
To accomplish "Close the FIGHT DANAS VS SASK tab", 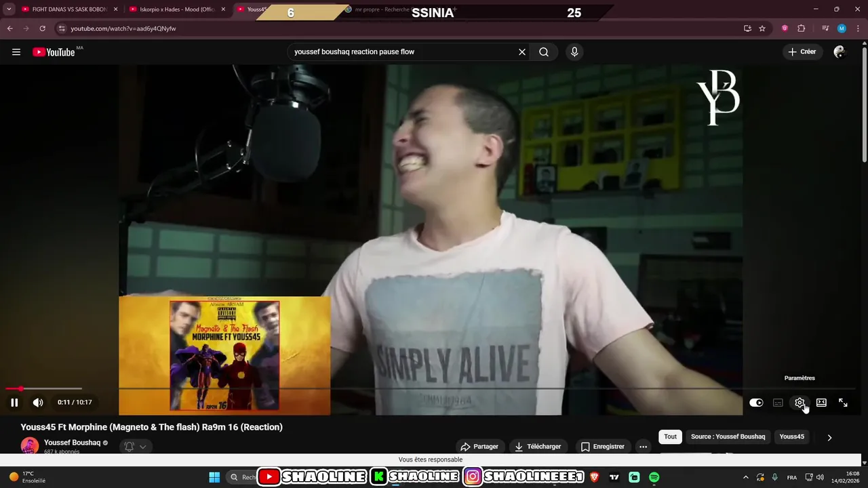I will pyautogui.click(x=115, y=9).
